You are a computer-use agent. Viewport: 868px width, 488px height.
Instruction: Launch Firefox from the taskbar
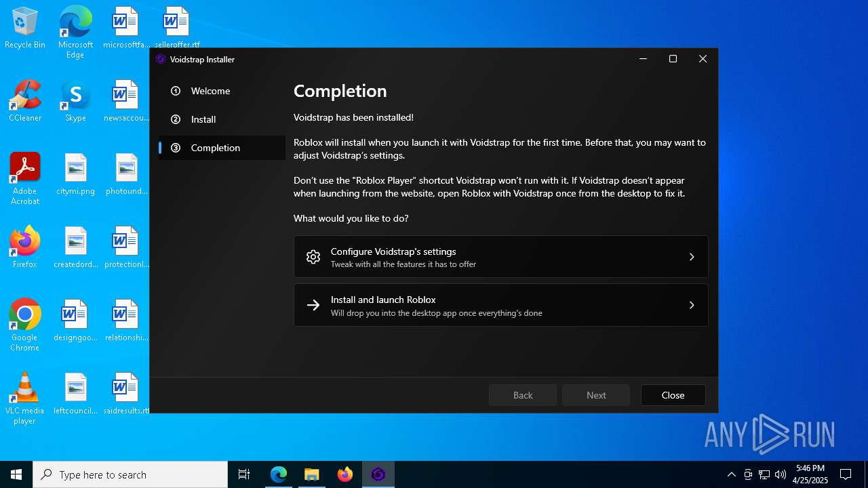pos(345,474)
